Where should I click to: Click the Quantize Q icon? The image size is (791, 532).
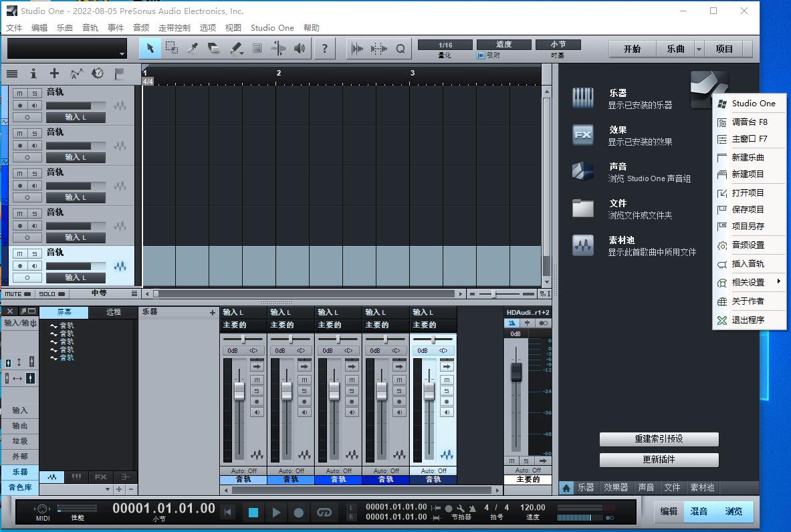pyautogui.click(x=401, y=49)
